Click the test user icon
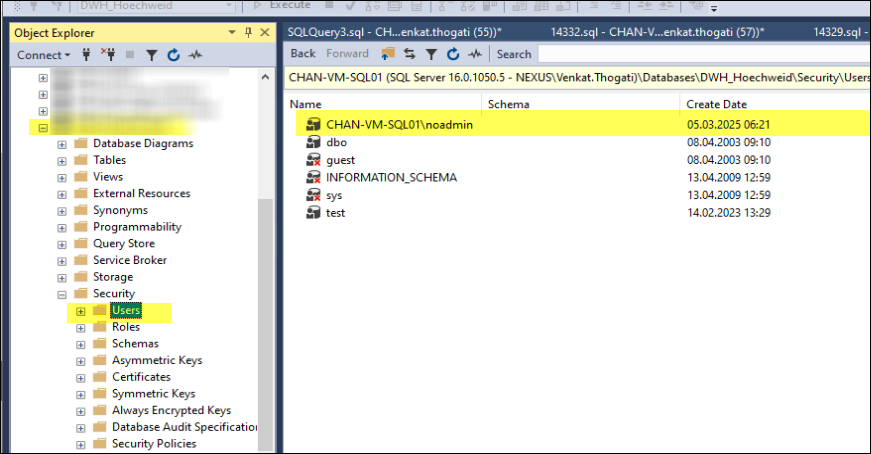Screen dimensions: 871x454 pyautogui.click(x=313, y=212)
